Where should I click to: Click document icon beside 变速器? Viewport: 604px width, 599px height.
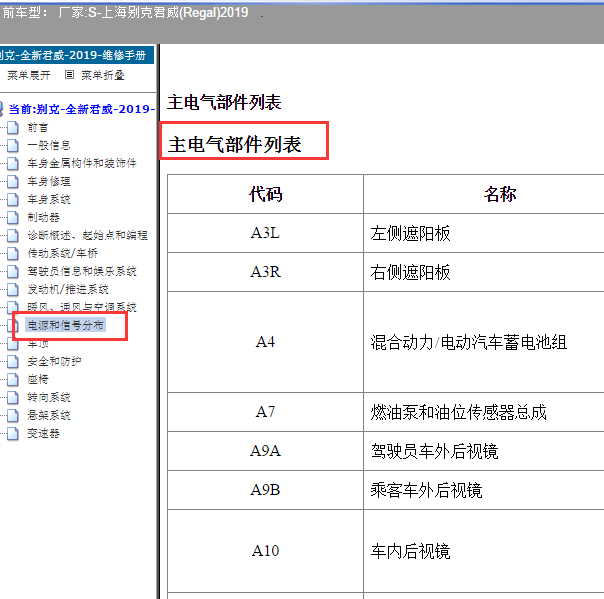[13, 433]
